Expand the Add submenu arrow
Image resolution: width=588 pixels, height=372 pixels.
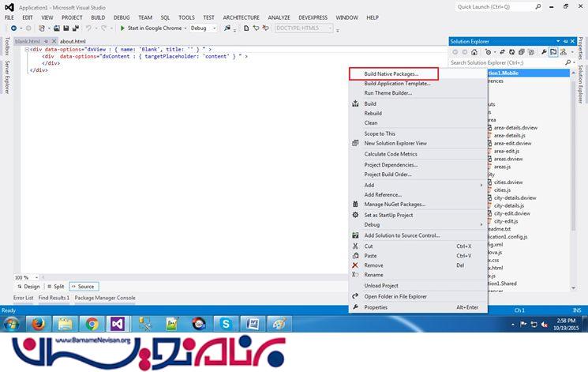pos(481,185)
